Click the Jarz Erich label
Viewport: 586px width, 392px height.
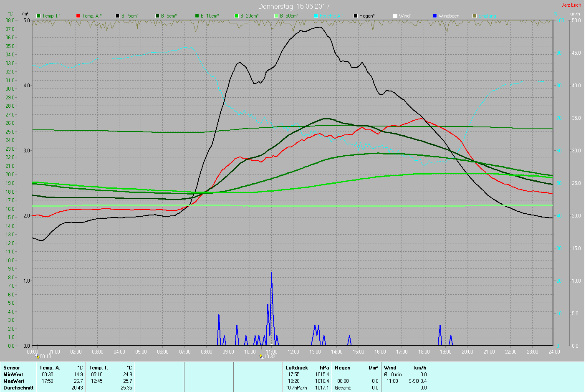pyautogui.click(x=571, y=5)
